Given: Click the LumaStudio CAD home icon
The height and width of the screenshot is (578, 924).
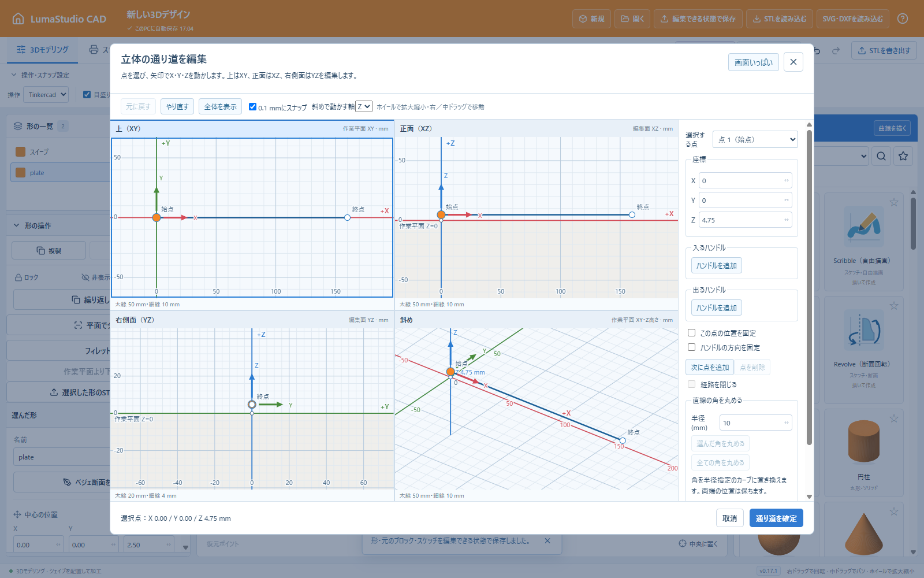Looking at the screenshot, I should pos(18,18).
